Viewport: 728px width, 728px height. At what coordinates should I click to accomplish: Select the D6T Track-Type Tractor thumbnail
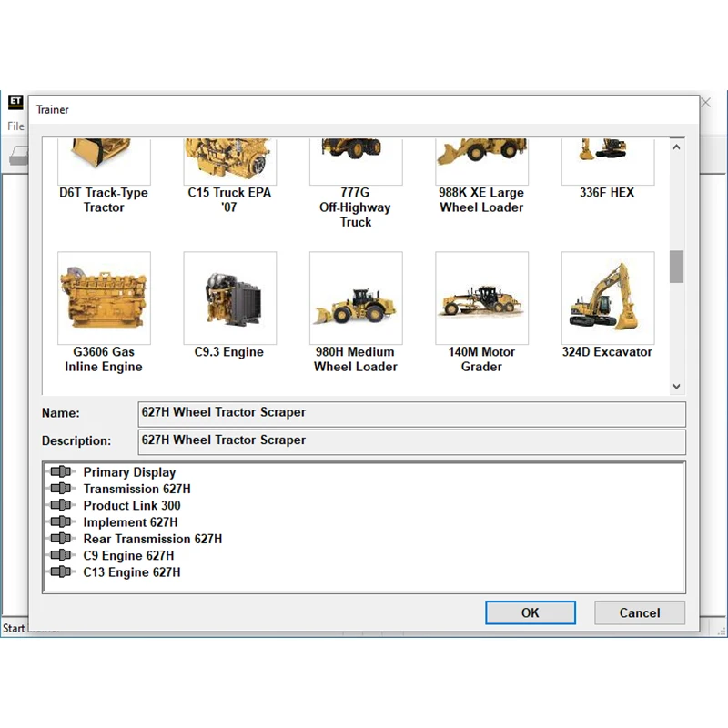click(104, 161)
